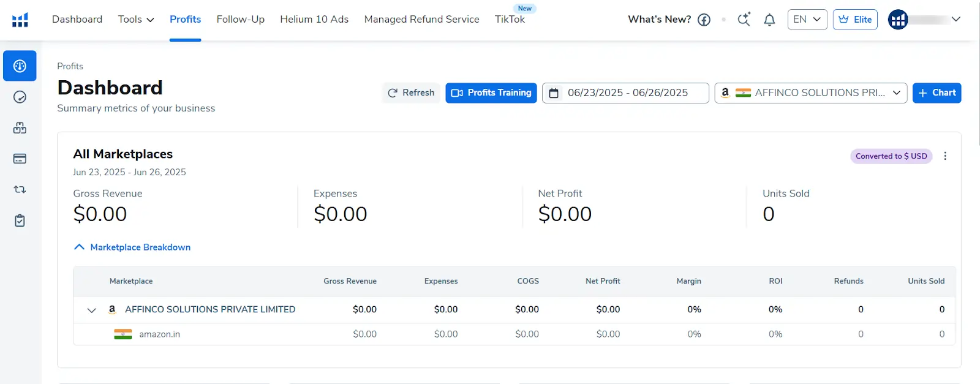Viewport: 980px width, 384px height.
Task: Click Amazon logo in AFFINCO table row
Action: pyautogui.click(x=112, y=309)
